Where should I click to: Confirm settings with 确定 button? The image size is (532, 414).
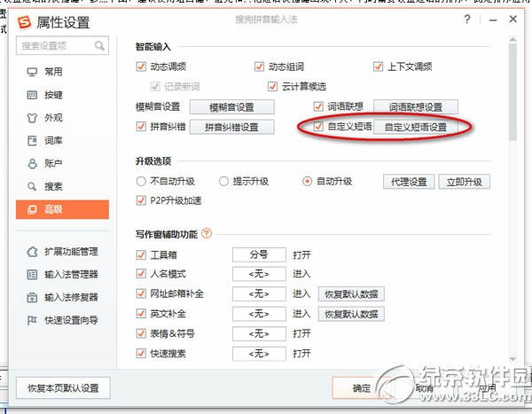pyautogui.click(x=362, y=388)
